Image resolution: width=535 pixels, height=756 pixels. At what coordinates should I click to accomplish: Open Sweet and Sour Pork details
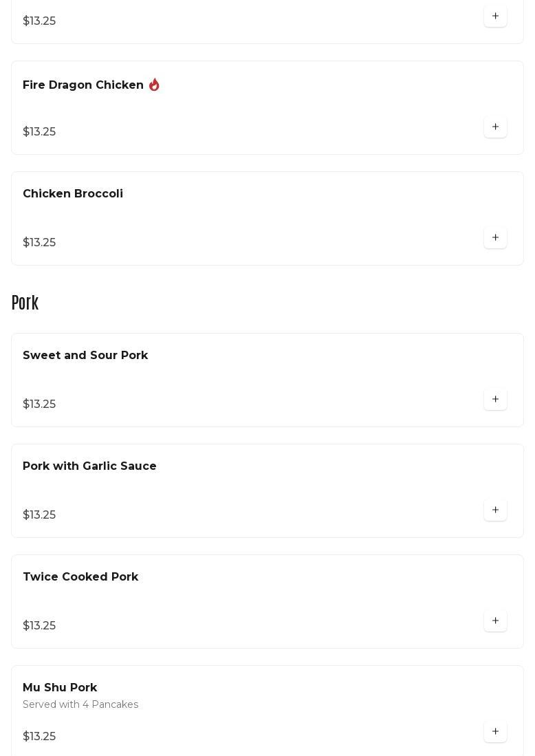[x=85, y=356]
